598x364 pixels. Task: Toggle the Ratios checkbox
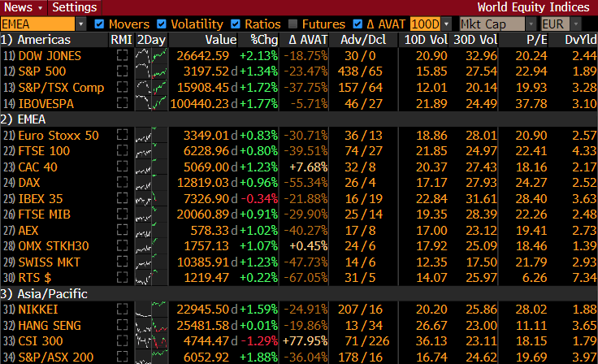pyautogui.click(x=236, y=24)
